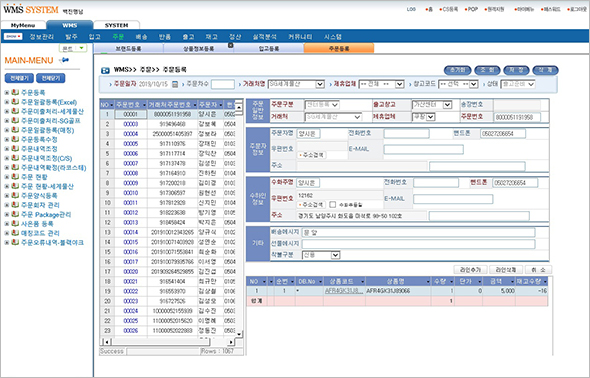590x378 pixels.
Task: Click the 저장 button
Action: (516, 70)
